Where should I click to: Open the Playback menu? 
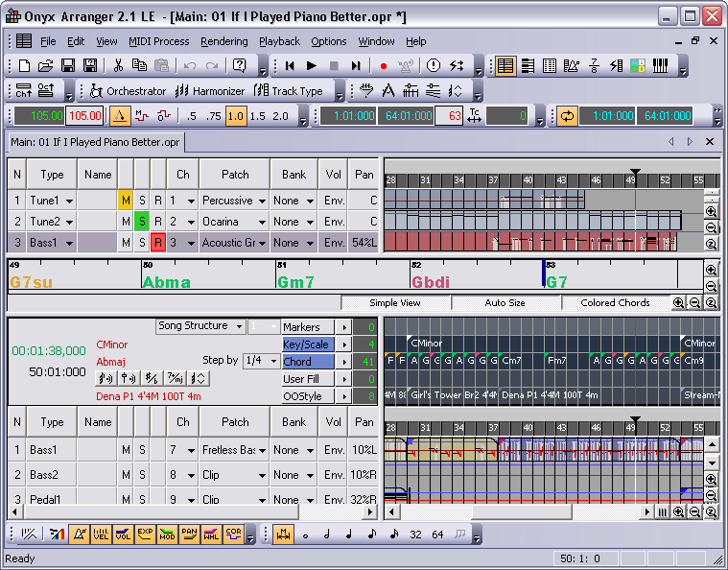pos(279,41)
